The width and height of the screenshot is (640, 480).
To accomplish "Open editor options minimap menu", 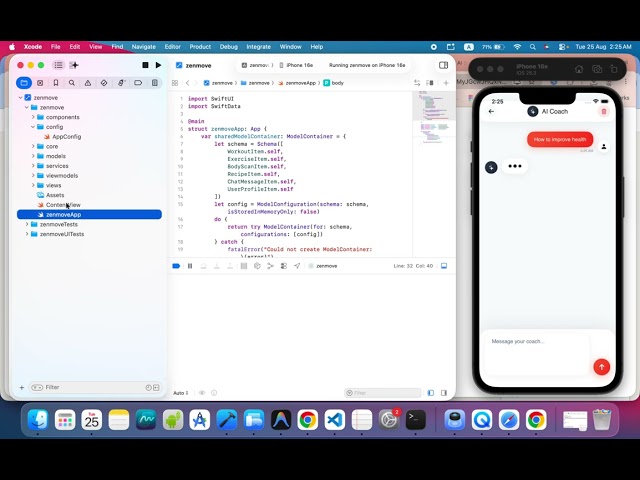I will (x=430, y=83).
